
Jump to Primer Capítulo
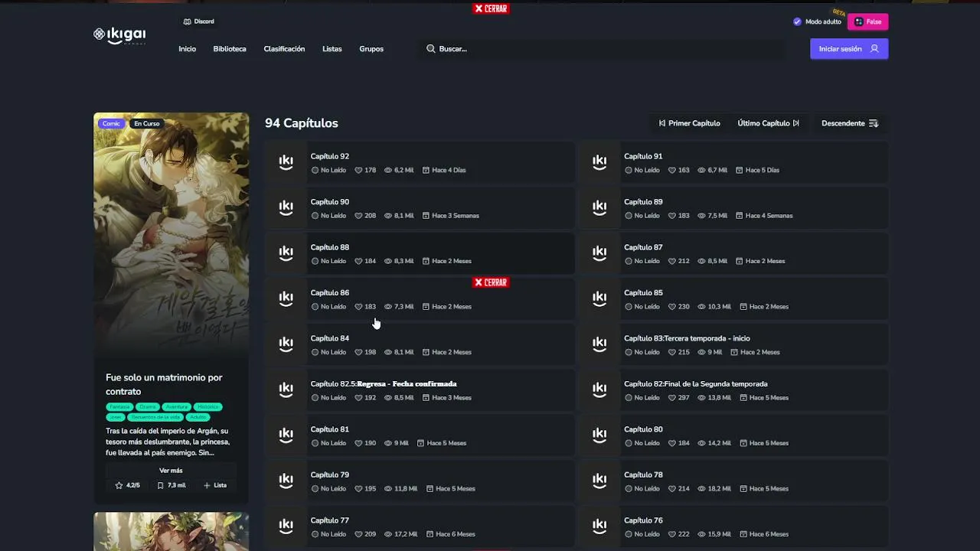(x=689, y=123)
